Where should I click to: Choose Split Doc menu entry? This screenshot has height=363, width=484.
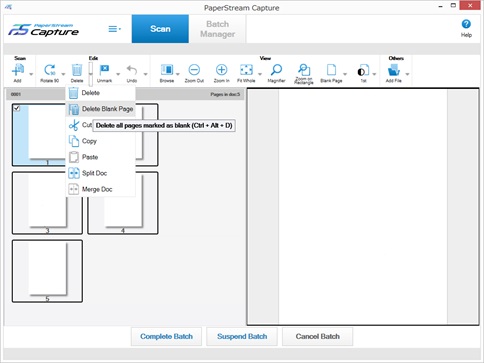[101, 173]
